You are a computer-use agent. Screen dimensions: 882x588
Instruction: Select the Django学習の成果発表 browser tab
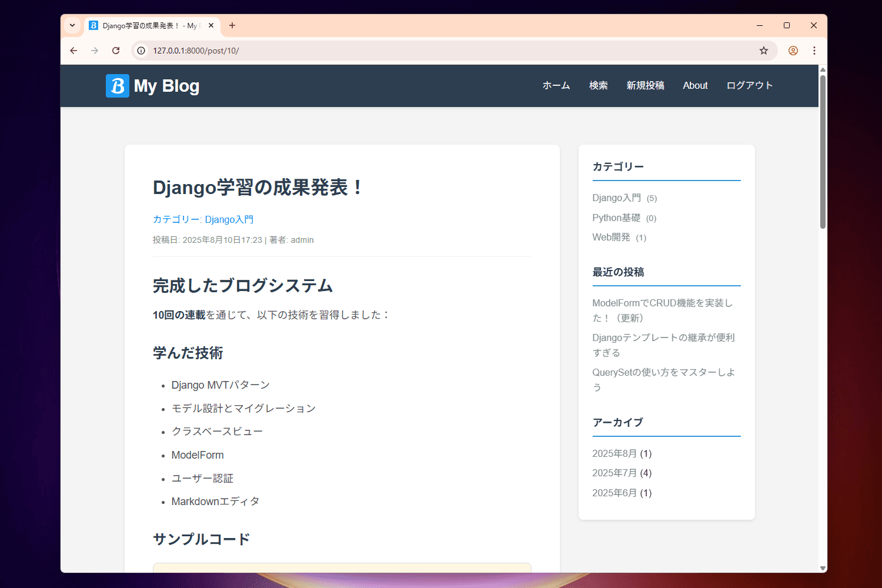152,26
